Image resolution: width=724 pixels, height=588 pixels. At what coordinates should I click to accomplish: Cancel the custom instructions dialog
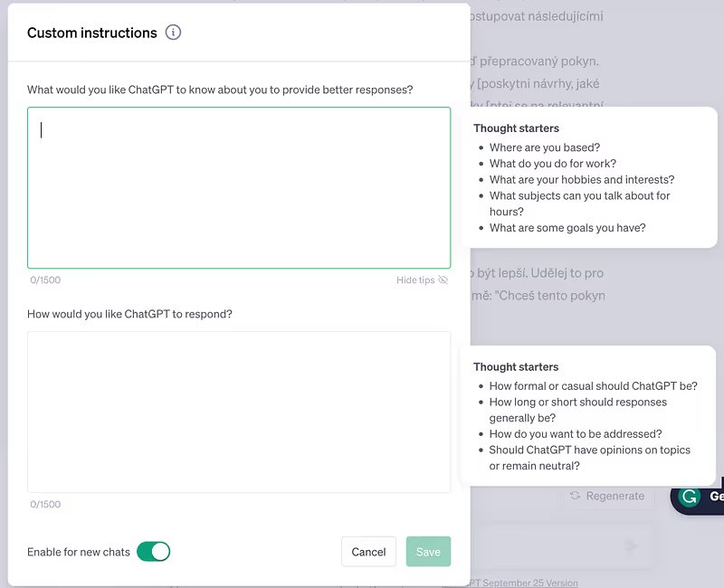368,552
